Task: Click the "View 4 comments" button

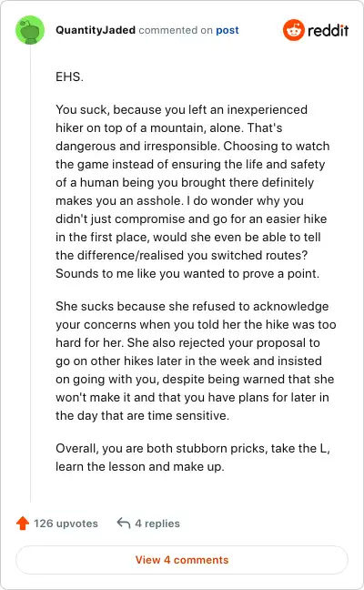Action: [x=182, y=560]
